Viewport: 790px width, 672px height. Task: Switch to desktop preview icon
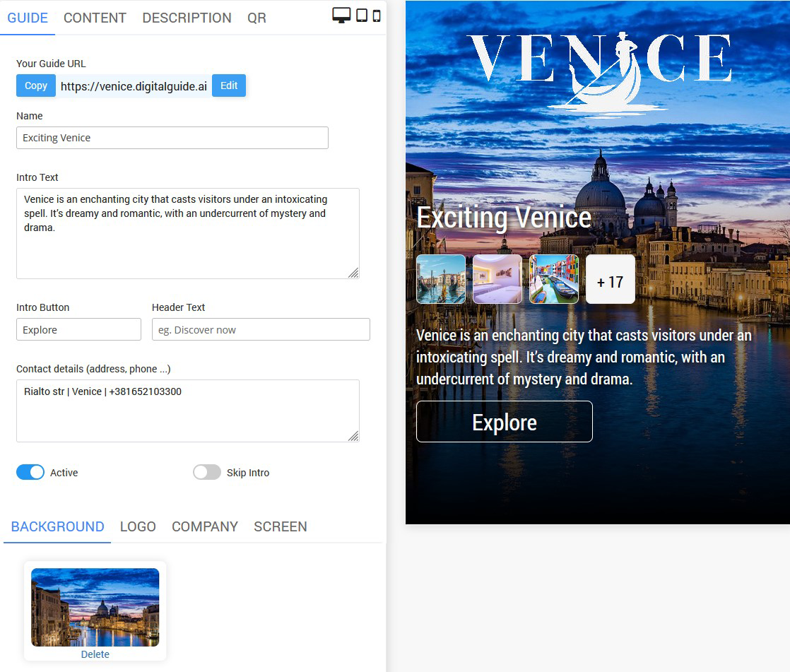click(x=341, y=16)
